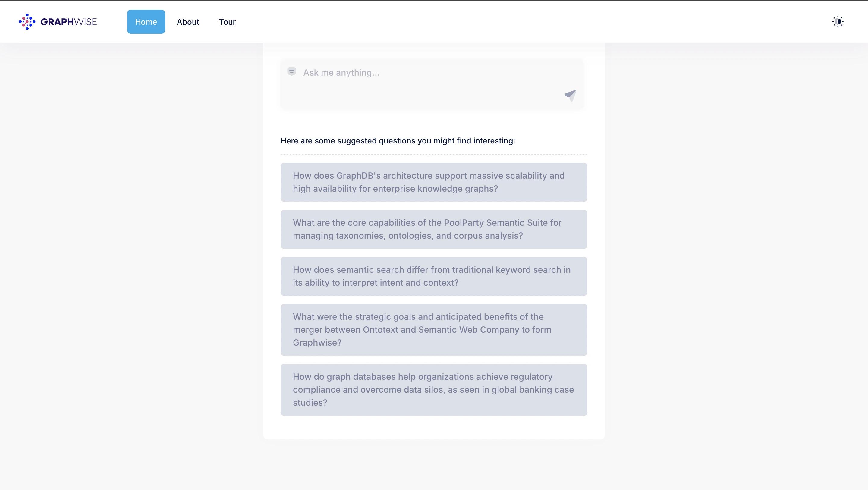This screenshot has height=490, width=868.
Task: Open the Tour menu item
Action: (x=227, y=22)
